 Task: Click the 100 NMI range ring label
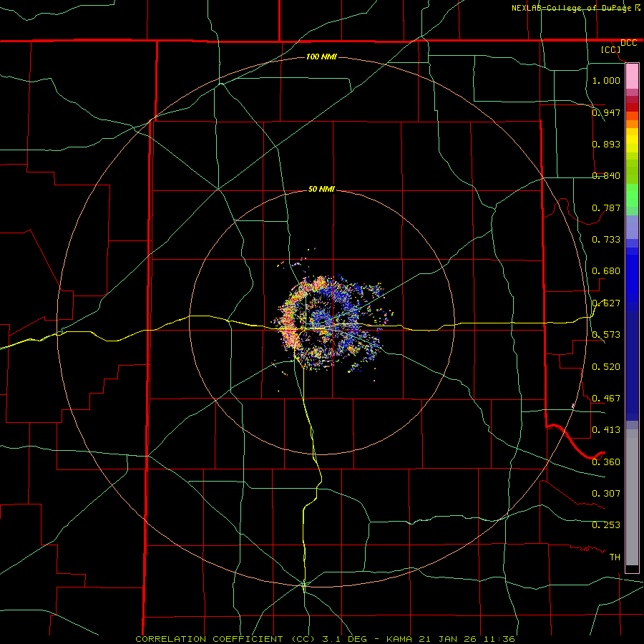click(x=321, y=57)
